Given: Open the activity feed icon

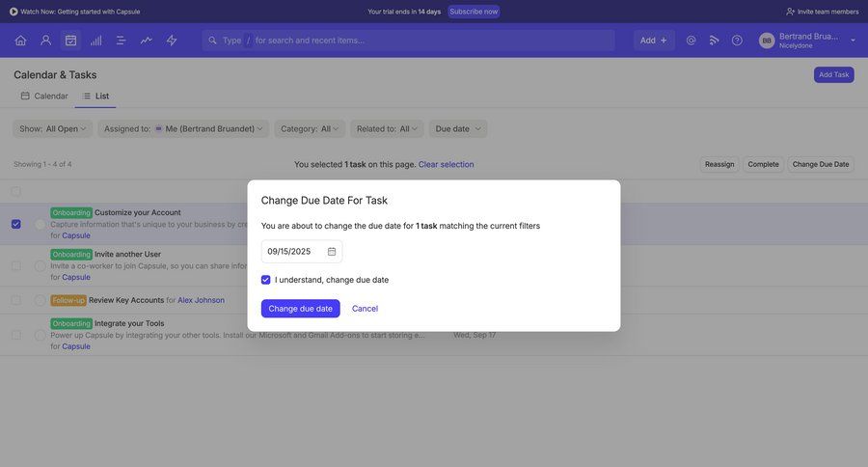Looking at the screenshot, I should click(x=714, y=41).
